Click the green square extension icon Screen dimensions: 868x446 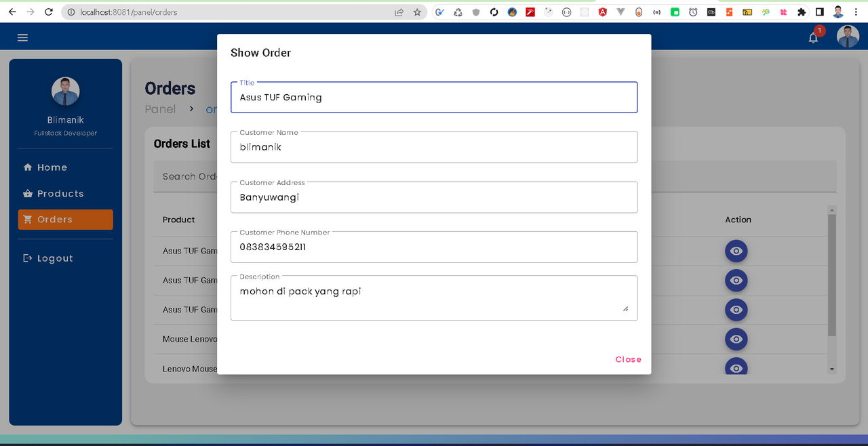point(675,12)
